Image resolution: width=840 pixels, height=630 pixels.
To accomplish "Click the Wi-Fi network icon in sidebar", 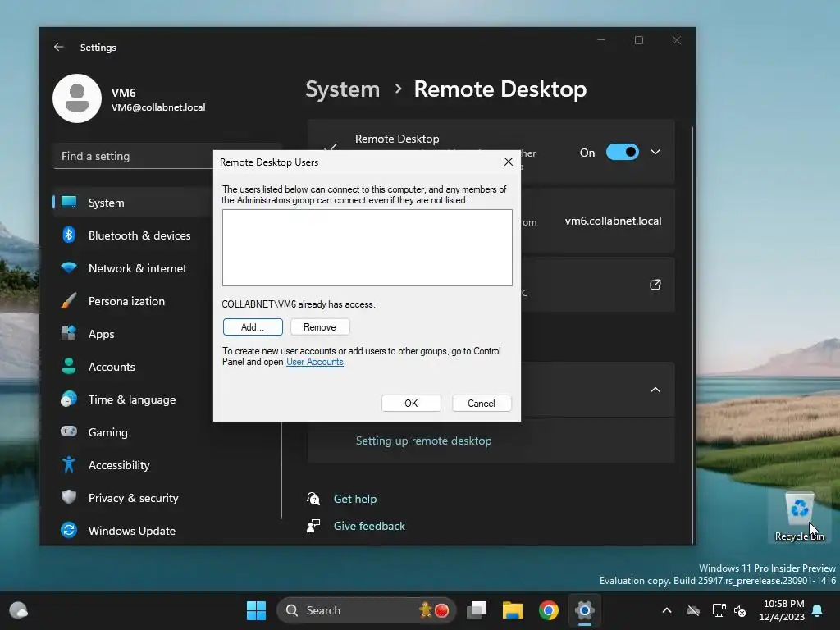I will pyautogui.click(x=69, y=267).
